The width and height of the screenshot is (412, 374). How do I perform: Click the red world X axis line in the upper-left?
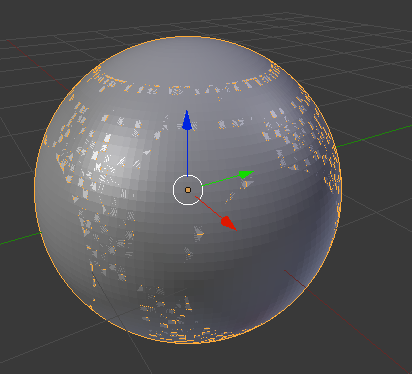[x=40, y=66]
